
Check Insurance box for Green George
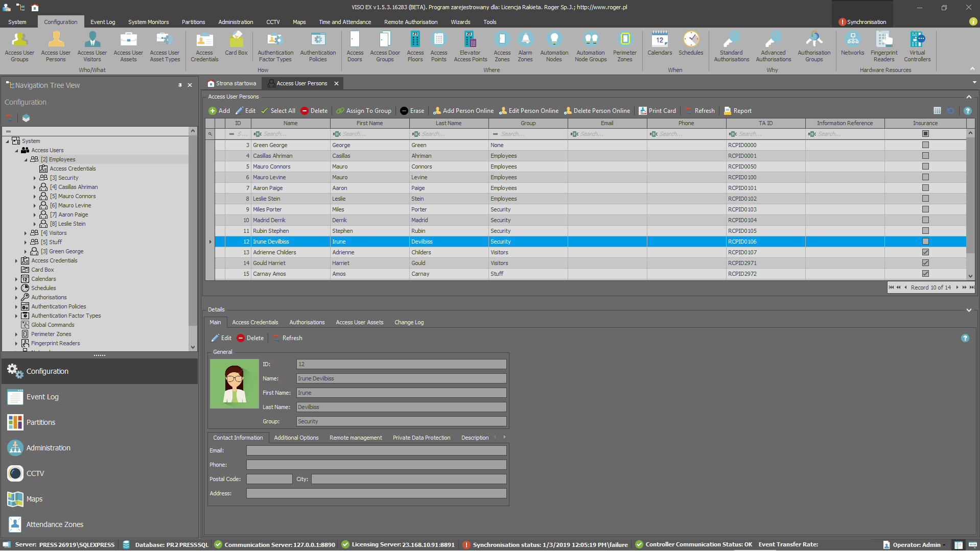925,145
